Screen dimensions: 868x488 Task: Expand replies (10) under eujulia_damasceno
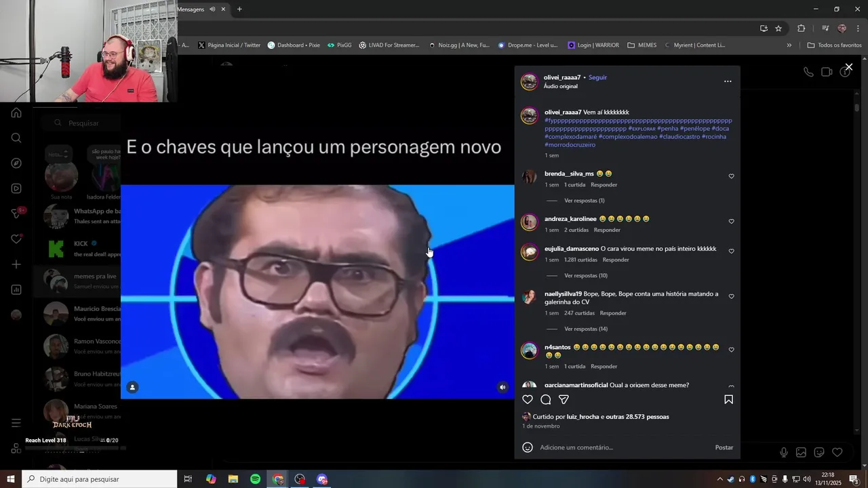[x=586, y=276]
